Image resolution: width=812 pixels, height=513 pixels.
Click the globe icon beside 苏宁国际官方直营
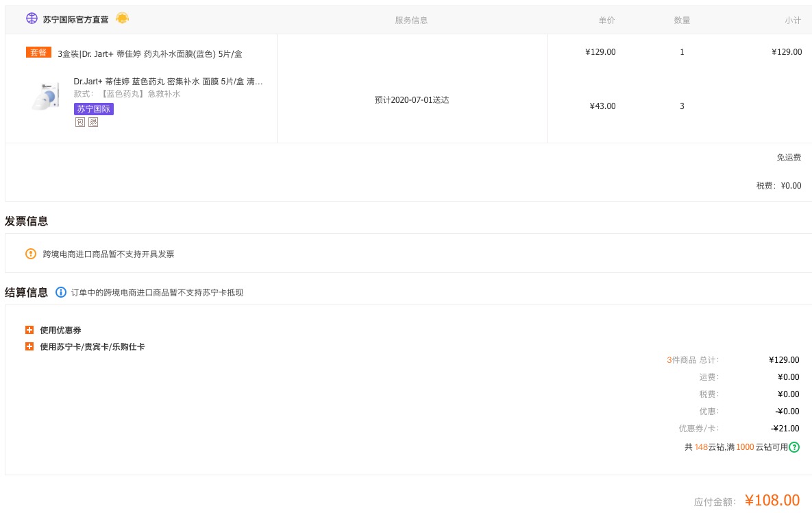coord(32,18)
